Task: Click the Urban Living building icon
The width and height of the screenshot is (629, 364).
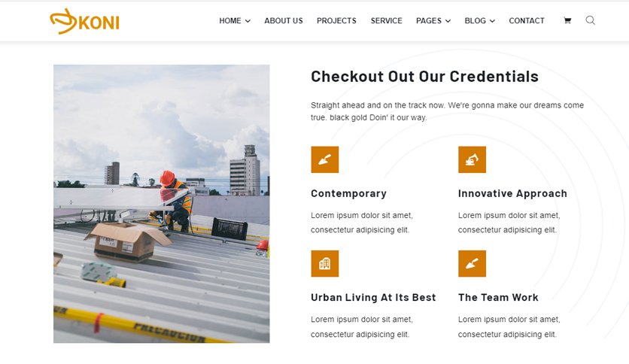Action: pyautogui.click(x=324, y=263)
